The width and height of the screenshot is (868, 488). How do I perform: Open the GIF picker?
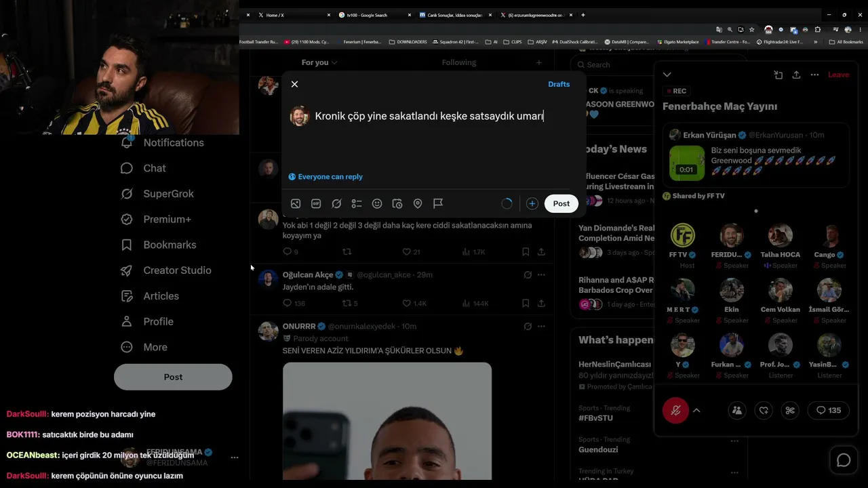coord(316,203)
